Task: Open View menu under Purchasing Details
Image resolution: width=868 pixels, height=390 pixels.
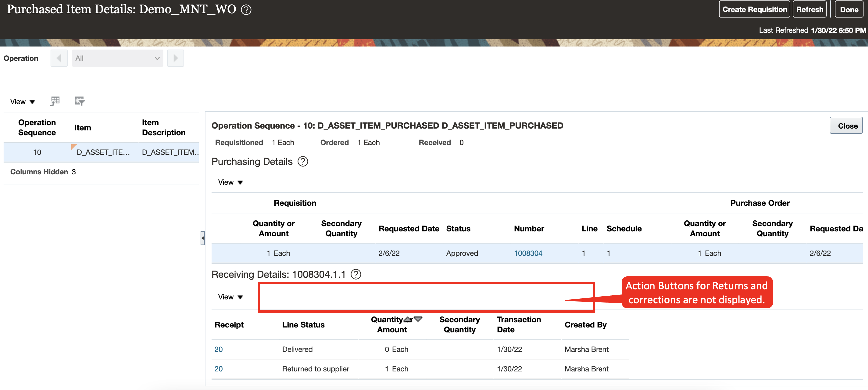Action: click(x=230, y=182)
